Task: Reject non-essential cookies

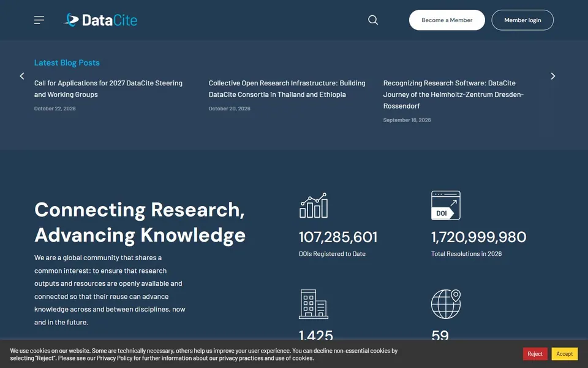Action: coord(535,354)
